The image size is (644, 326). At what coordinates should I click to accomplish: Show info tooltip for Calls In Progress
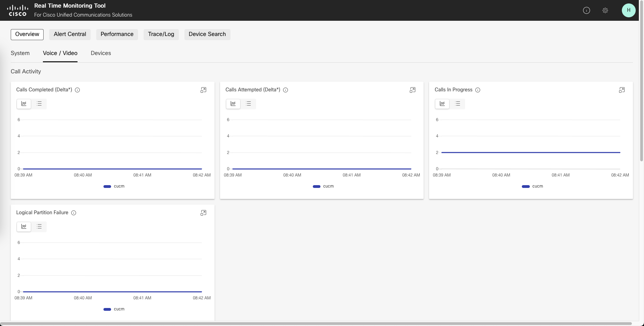pos(478,90)
